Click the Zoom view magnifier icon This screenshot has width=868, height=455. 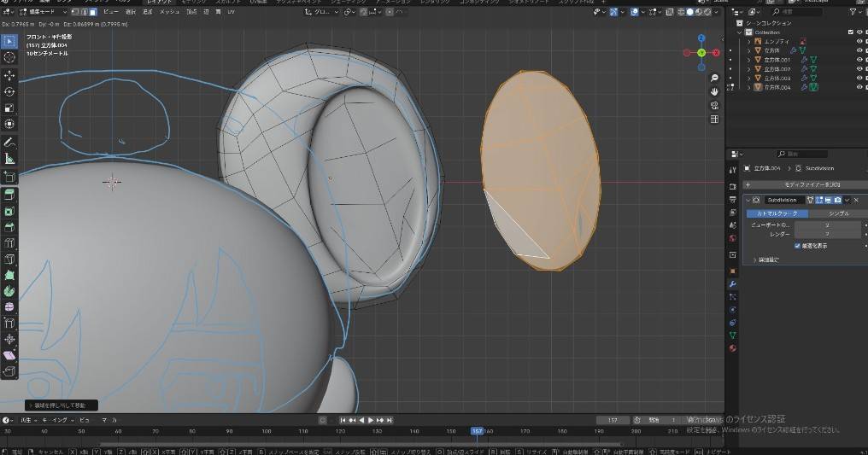pos(714,77)
